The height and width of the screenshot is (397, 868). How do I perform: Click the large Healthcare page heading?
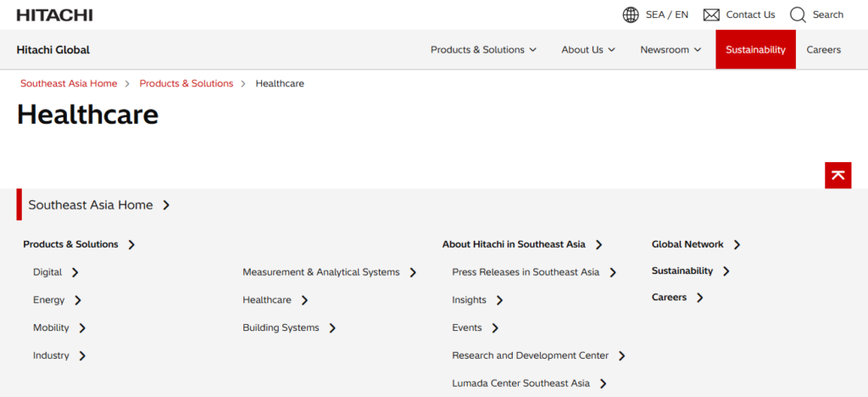[88, 115]
